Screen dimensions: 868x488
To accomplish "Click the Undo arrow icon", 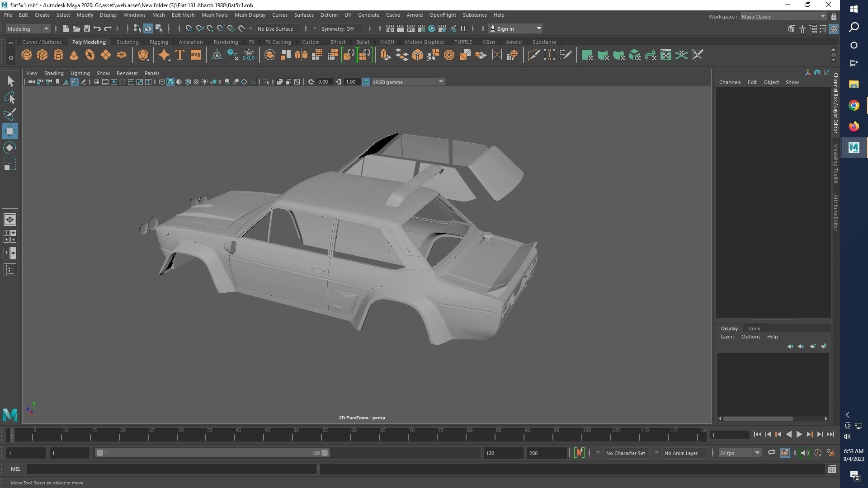I will tap(97, 29).
